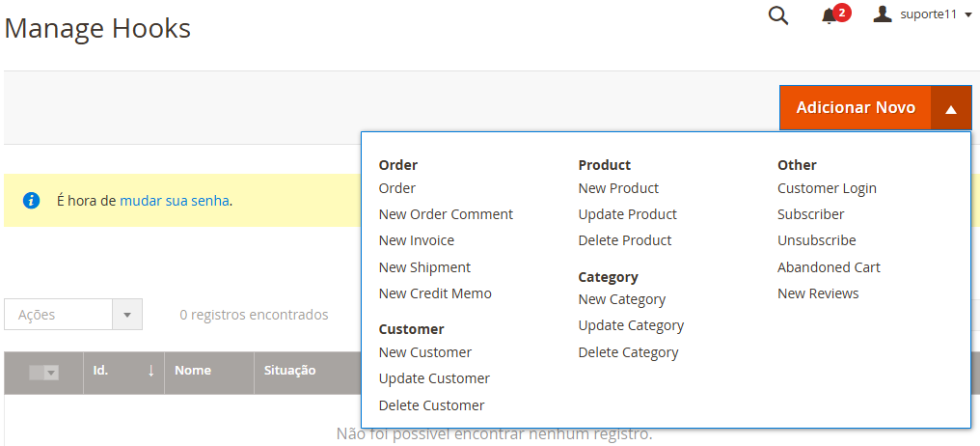
Task: Pick Abandoned Cart hook type
Action: click(829, 267)
